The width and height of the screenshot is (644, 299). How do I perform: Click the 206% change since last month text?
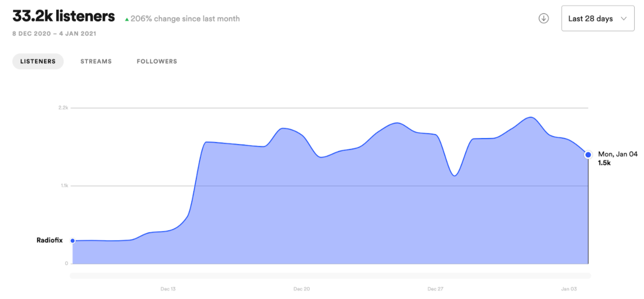185,19
